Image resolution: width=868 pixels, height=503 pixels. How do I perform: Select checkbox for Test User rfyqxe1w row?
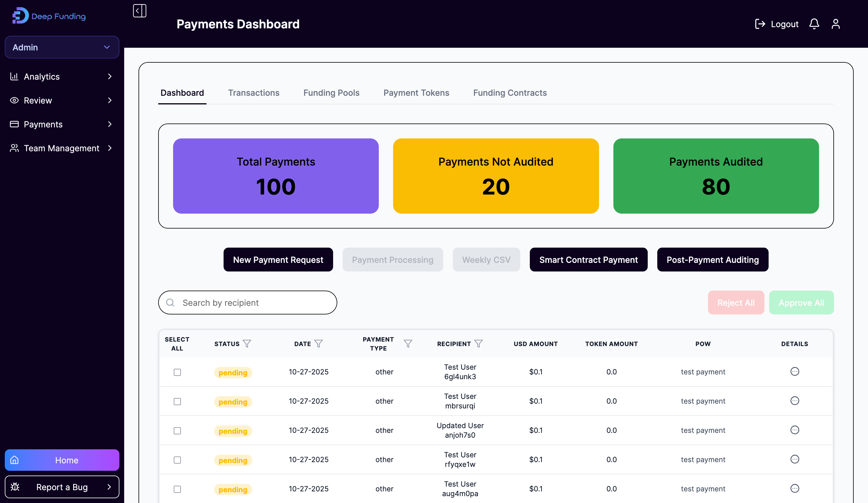point(177,460)
